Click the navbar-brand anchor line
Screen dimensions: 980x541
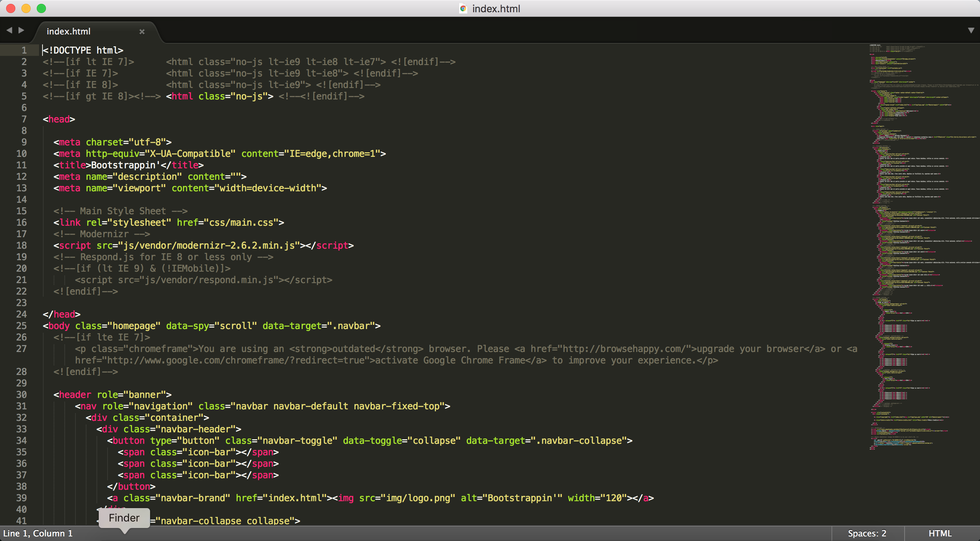(x=381, y=498)
